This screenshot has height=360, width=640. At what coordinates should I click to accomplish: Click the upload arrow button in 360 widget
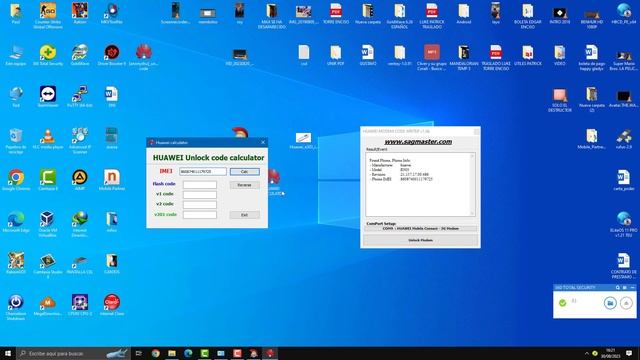[626, 303]
